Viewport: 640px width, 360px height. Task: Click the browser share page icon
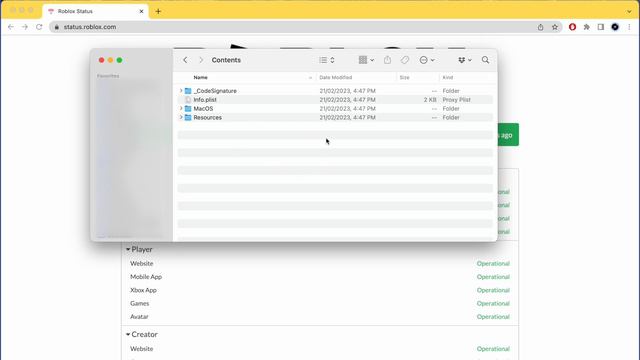tap(540, 27)
